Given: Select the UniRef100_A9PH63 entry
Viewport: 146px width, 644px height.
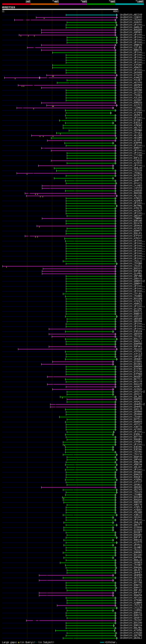Looking at the screenshot, I should point(131,32).
